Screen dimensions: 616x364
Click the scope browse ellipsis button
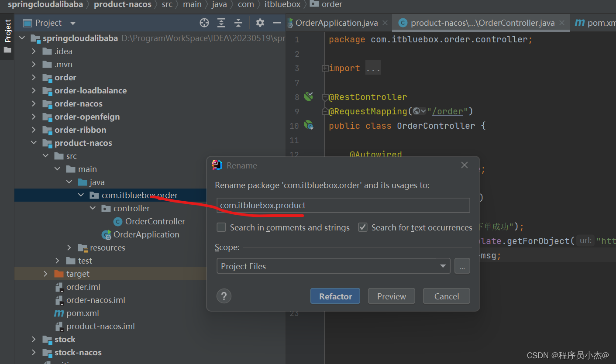click(x=462, y=266)
